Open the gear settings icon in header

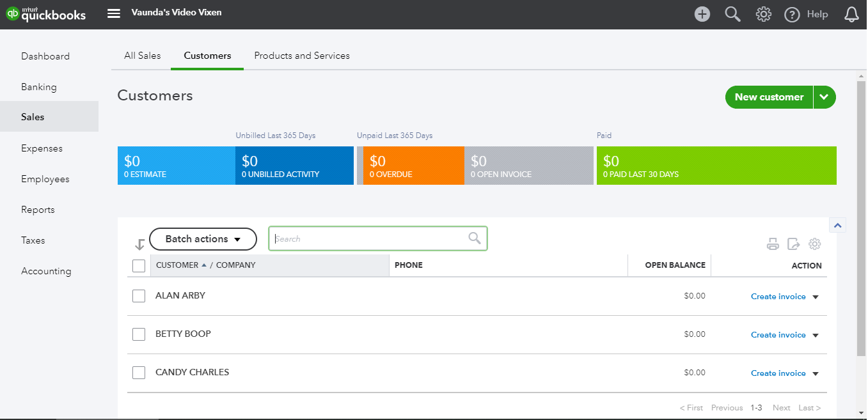click(x=763, y=14)
